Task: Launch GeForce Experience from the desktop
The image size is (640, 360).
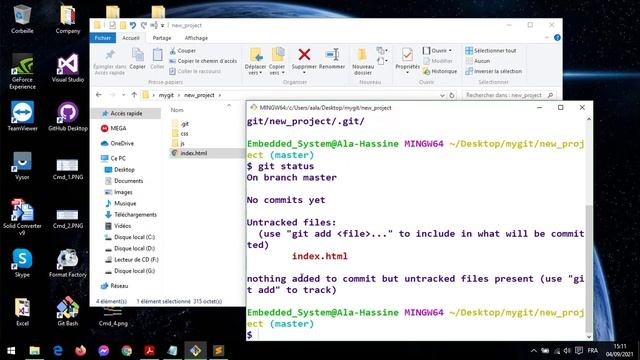Action: [22, 71]
